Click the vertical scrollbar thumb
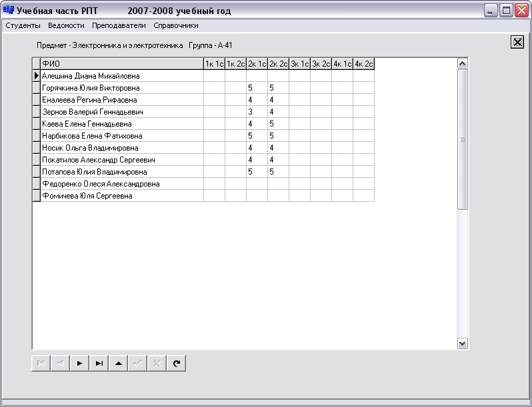532x407 pixels. (462, 139)
